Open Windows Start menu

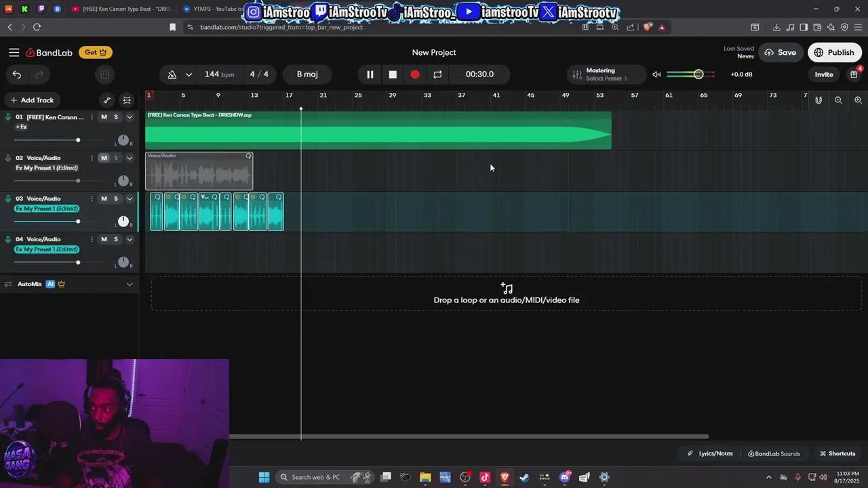point(264,477)
